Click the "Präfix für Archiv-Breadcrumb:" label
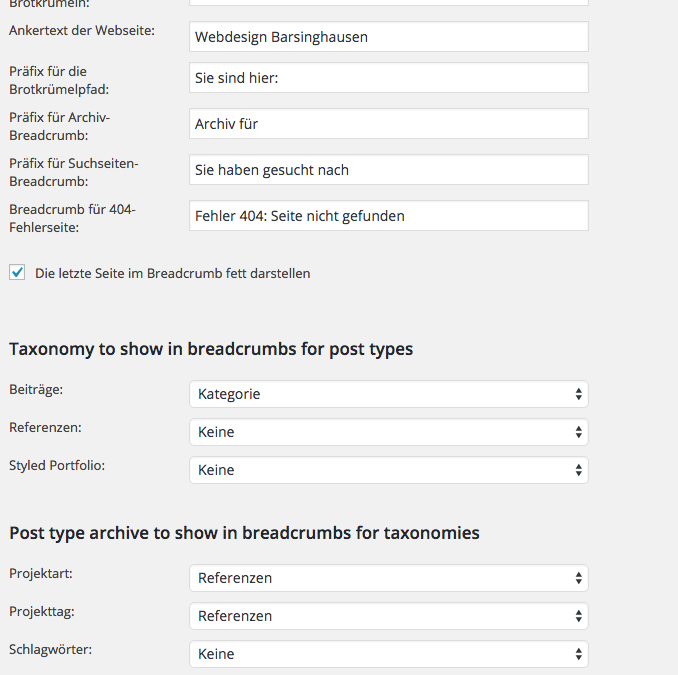The height and width of the screenshot is (675, 678). [x=60, y=126]
